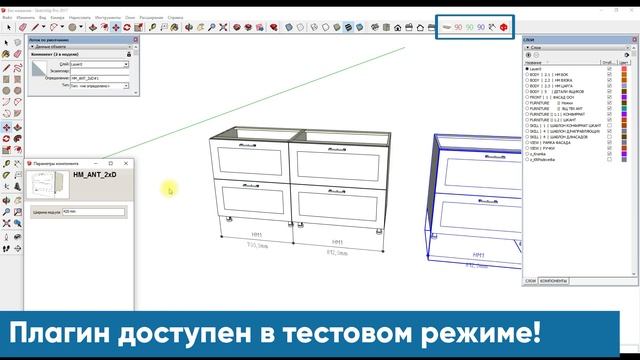Open the Arc tool dropdown arrow
Viewport: 640px width, 360px height.
pyautogui.click(x=62, y=27)
